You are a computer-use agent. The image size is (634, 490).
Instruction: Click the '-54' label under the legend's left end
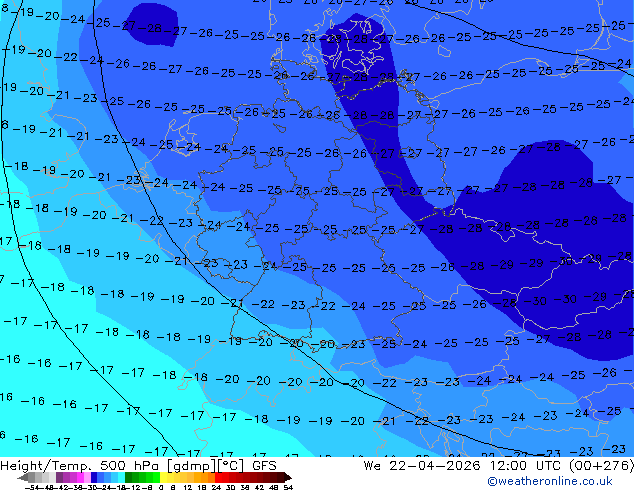[32, 487]
